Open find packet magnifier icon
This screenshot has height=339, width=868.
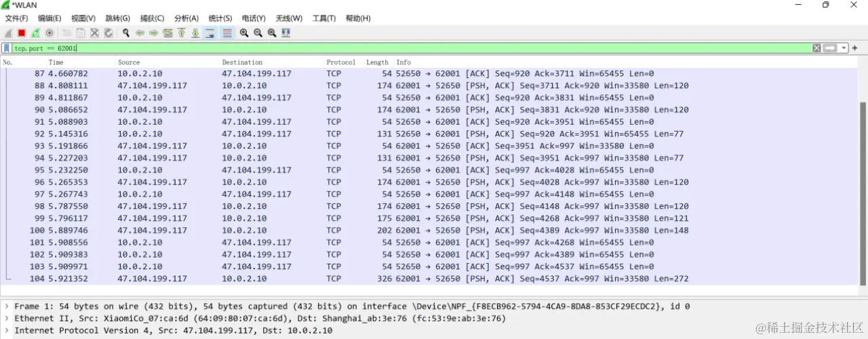(x=126, y=33)
